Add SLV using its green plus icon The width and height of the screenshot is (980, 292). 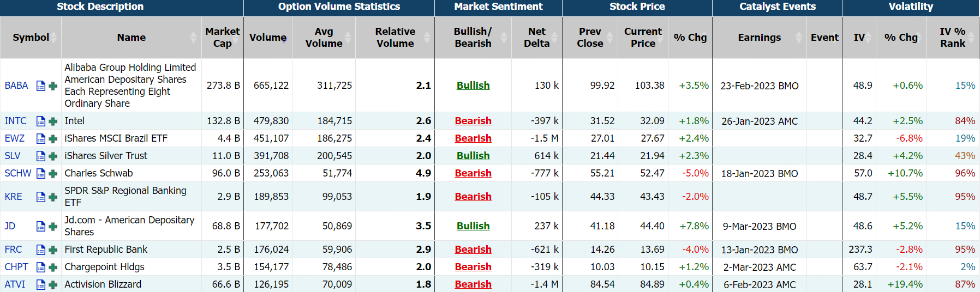(x=53, y=156)
